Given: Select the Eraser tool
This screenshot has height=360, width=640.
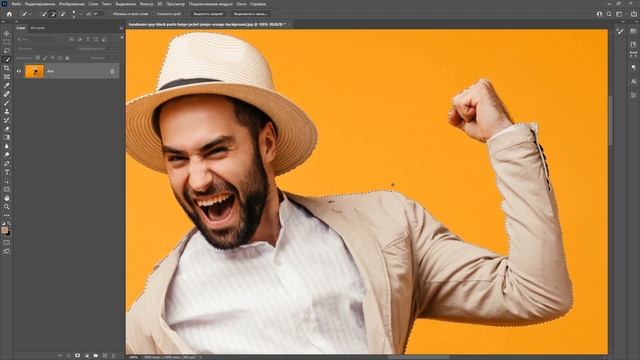Looking at the screenshot, I should tap(7, 129).
